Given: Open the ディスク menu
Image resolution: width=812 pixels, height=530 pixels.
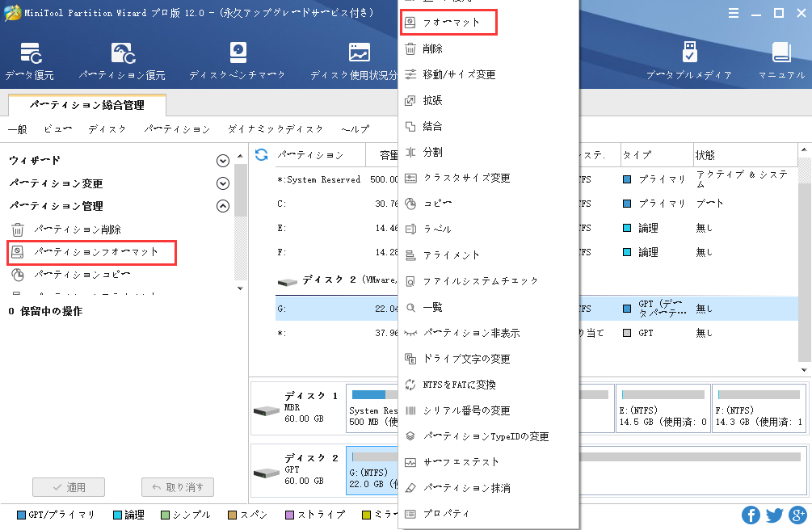Looking at the screenshot, I should click(x=106, y=128).
